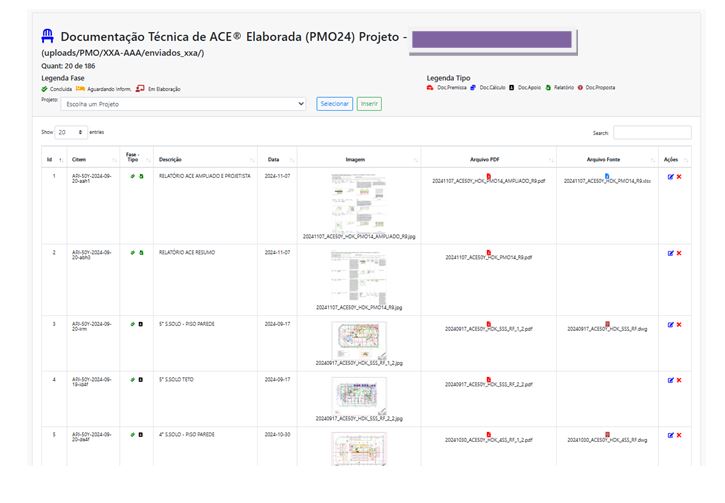Open the HDK_5SS_RF.dwg source file icon
Viewport: 725px width, 503px height.
click(x=607, y=323)
